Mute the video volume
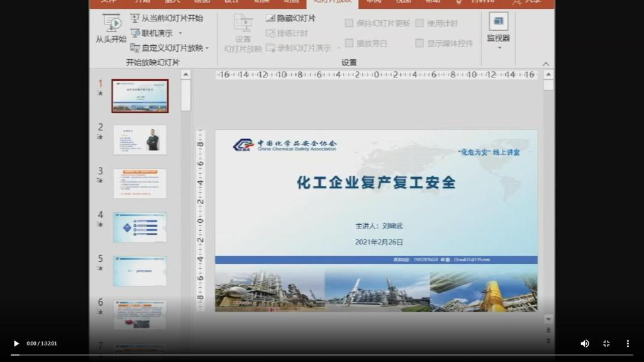The height and width of the screenshot is (362, 644). pos(585,343)
